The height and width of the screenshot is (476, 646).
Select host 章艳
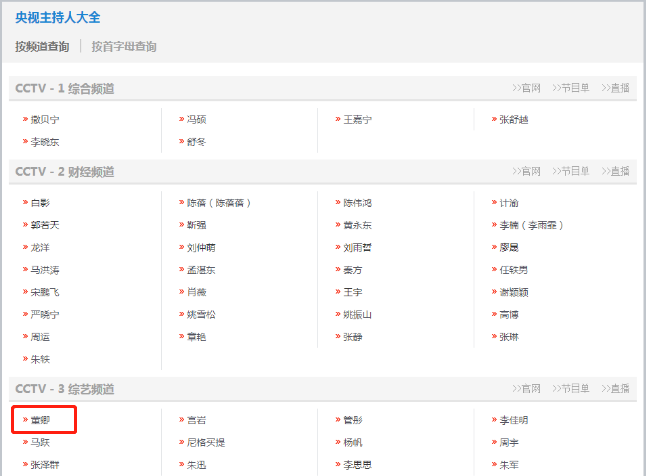[x=197, y=337]
